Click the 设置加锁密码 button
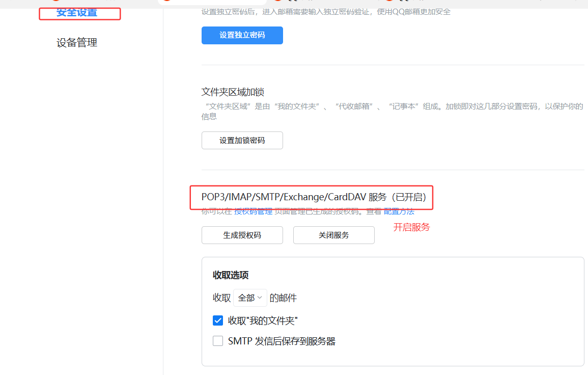Image resolution: width=588 pixels, height=375 pixels. click(242, 141)
